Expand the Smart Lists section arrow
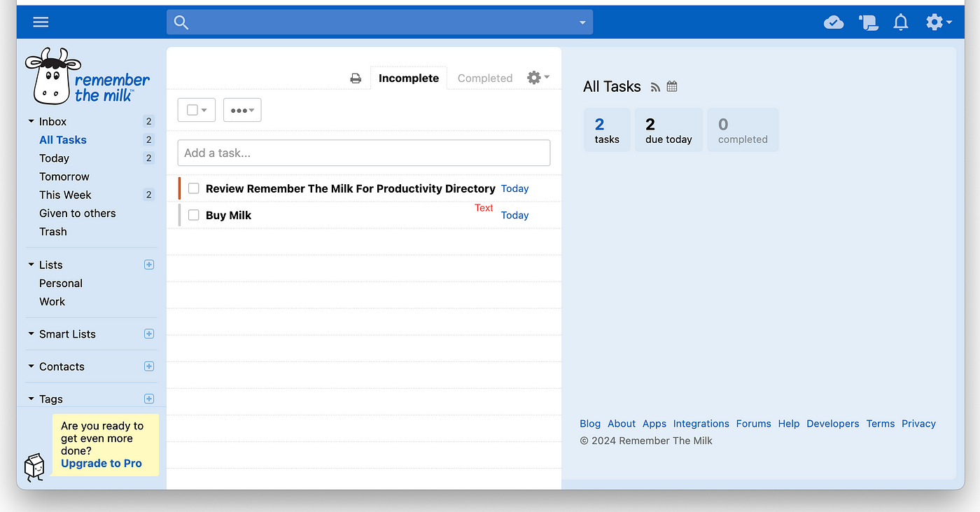The image size is (980, 512). pos(31,334)
